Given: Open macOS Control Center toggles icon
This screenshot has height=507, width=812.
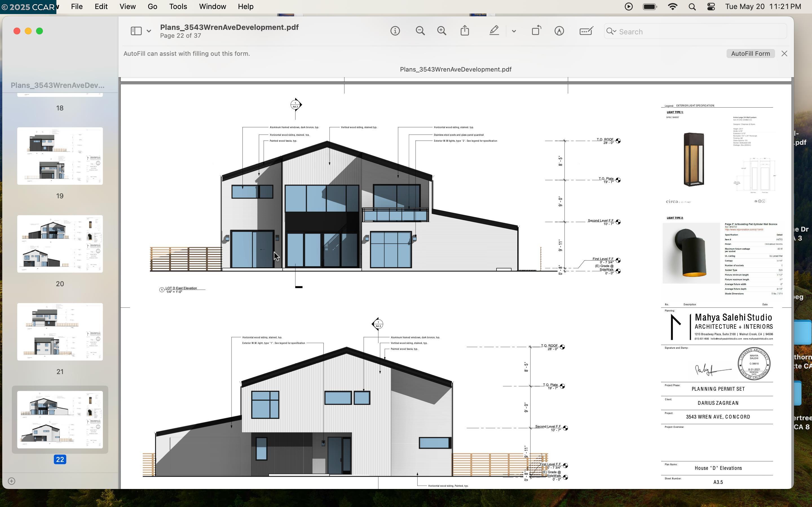Looking at the screenshot, I should pyautogui.click(x=711, y=7).
